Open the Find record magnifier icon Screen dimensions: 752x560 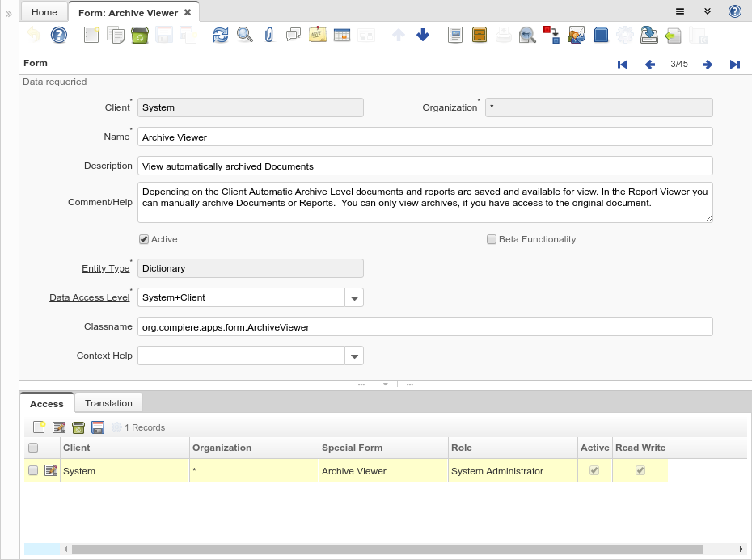point(244,35)
